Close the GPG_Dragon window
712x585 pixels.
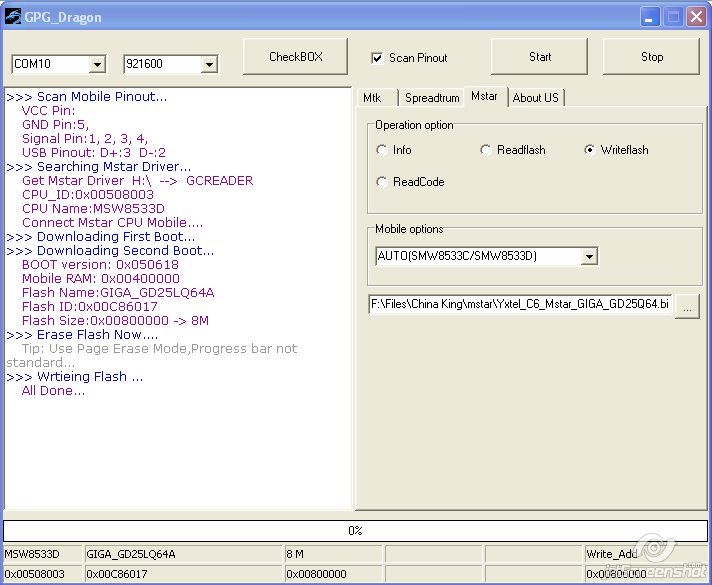tap(696, 17)
